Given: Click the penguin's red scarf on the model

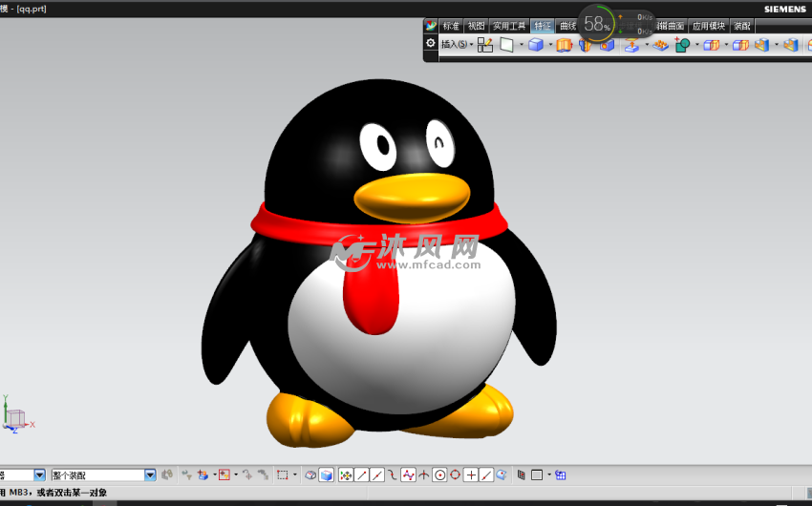Looking at the screenshot, I should click(287, 221).
